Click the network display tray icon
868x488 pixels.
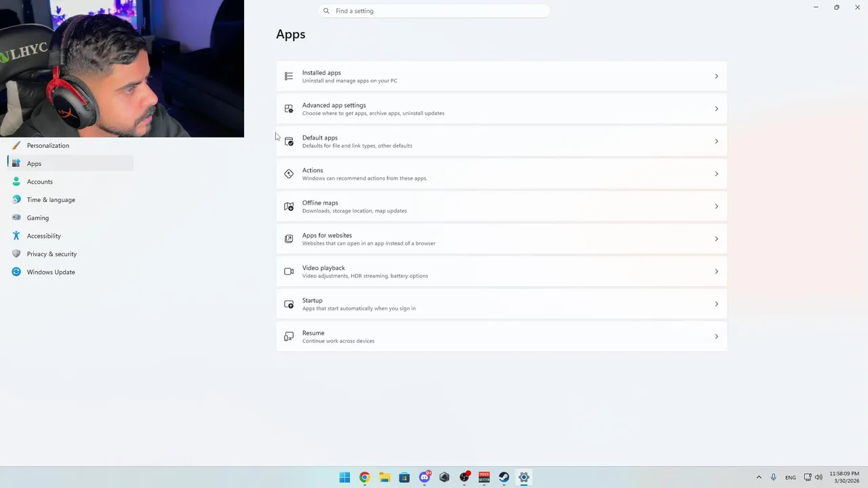pyautogui.click(x=808, y=477)
